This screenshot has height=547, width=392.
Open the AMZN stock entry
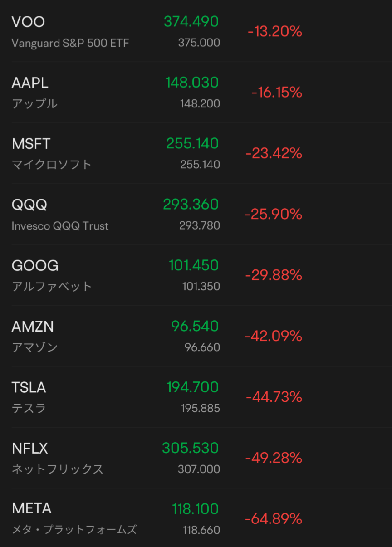(196, 336)
